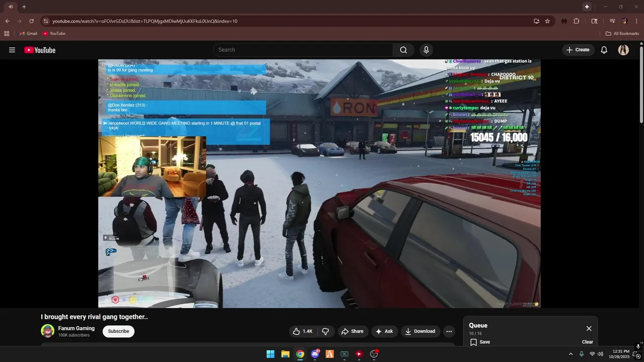Like the video with thumbs-up 1.4K

pyautogui.click(x=303, y=331)
